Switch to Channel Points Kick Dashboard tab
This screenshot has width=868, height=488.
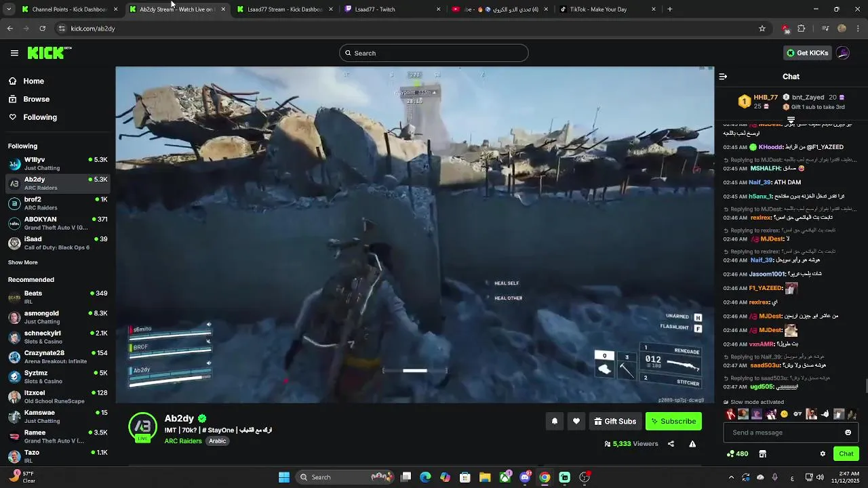pos(68,9)
